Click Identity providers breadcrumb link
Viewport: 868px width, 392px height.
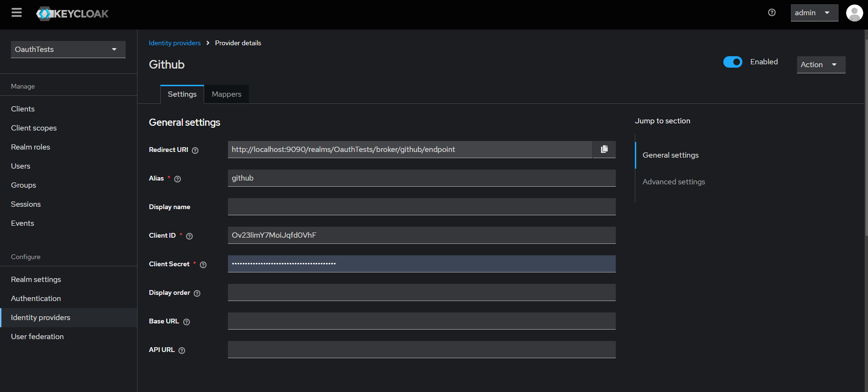[x=175, y=43]
